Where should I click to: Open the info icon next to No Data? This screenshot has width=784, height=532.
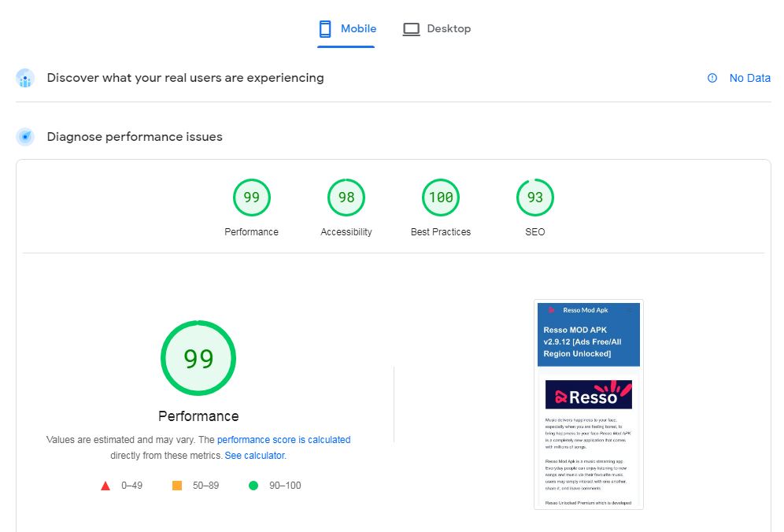[x=712, y=78]
